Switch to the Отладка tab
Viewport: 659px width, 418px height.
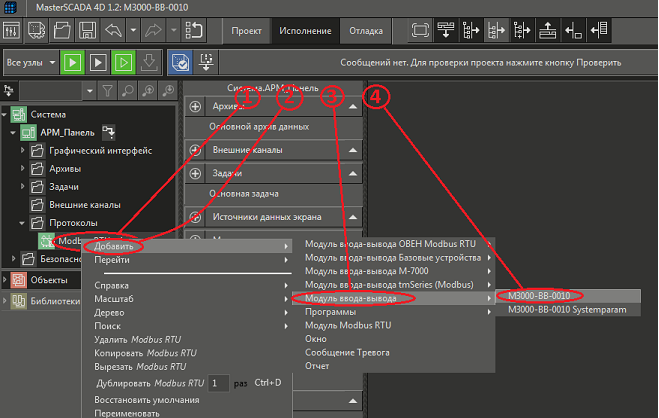pyautogui.click(x=365, y=31)
